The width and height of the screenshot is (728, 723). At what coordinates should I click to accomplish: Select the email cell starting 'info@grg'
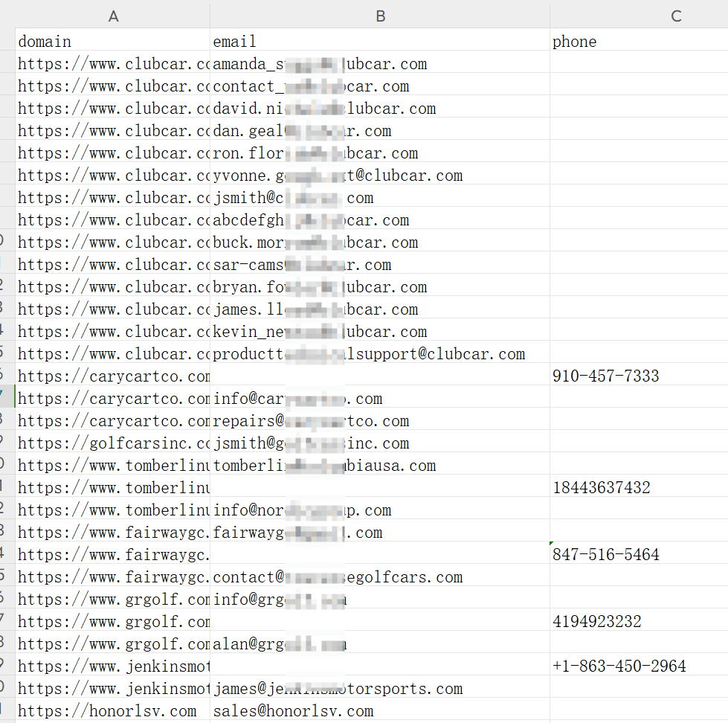[380, 599]
